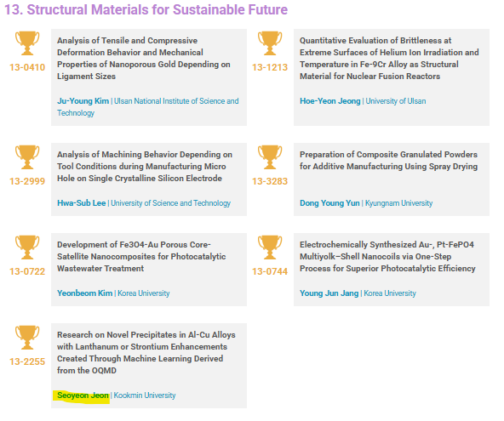
Task: Click the trophy icon above 13-0744
Action: tap(270, 247)
